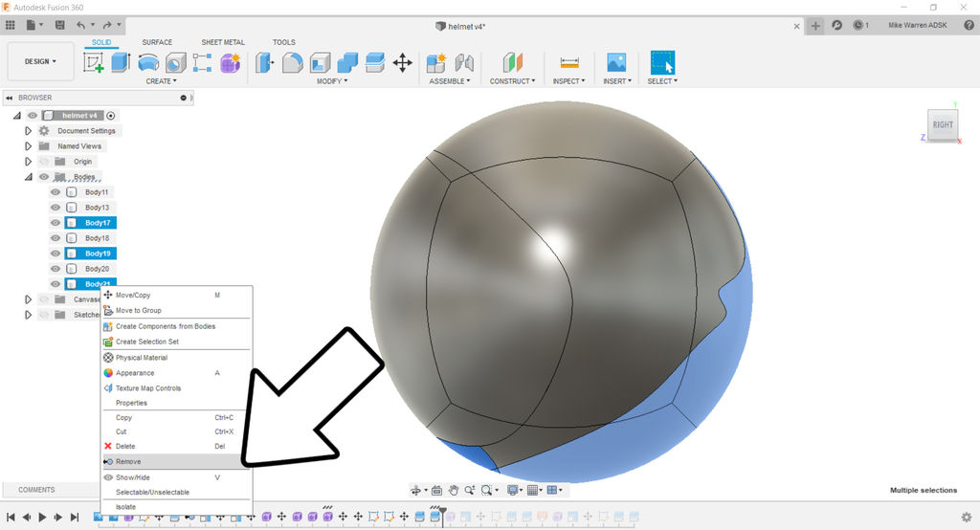Select the Offset Plane construct icon
This screenshot has height=530, width=980.
(x=513, y=62)
